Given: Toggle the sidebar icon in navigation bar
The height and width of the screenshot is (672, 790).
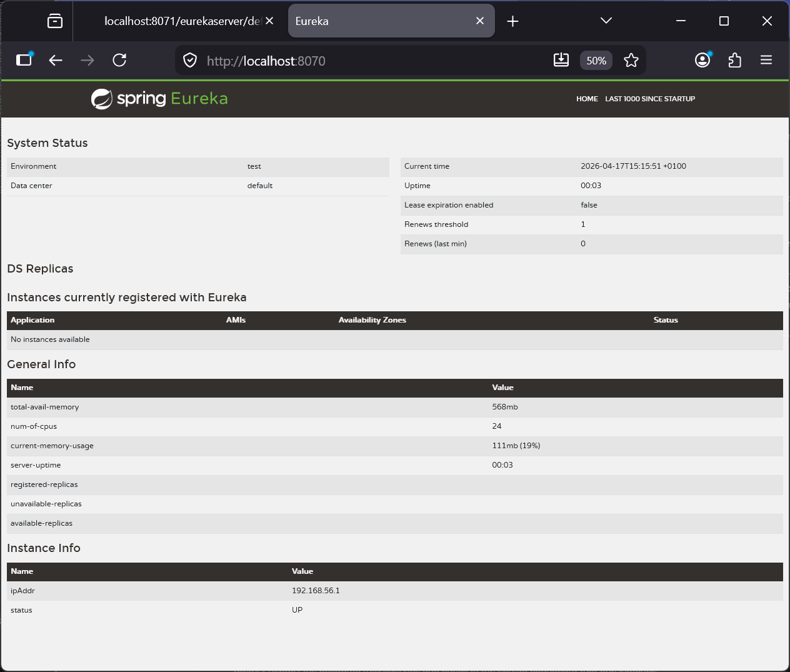Looking at the screenshot, I should click(24, 60).
